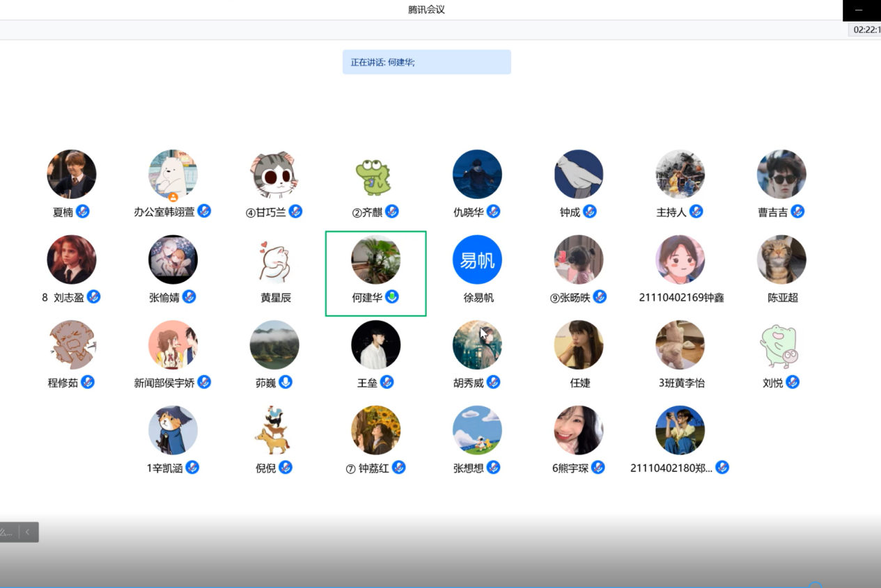Click the microphone icon next to 曹吉吉
The height and width of the screenshot is (588, 881).
[x=797, y=212]
